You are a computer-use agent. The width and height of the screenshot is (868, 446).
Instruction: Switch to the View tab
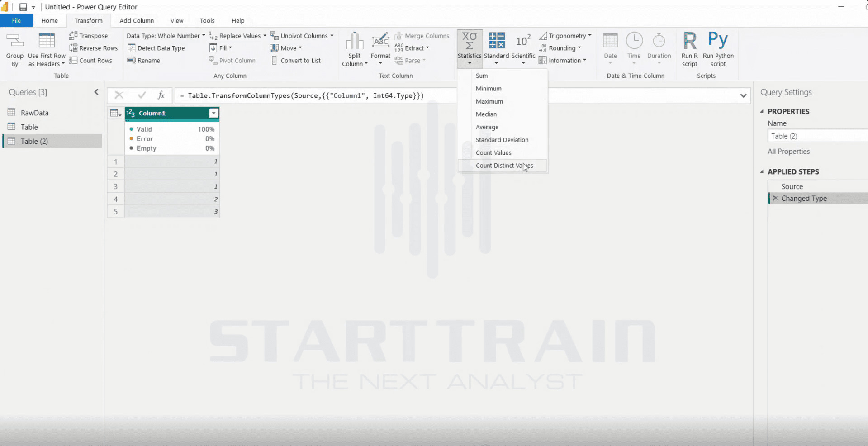point(177,20)
